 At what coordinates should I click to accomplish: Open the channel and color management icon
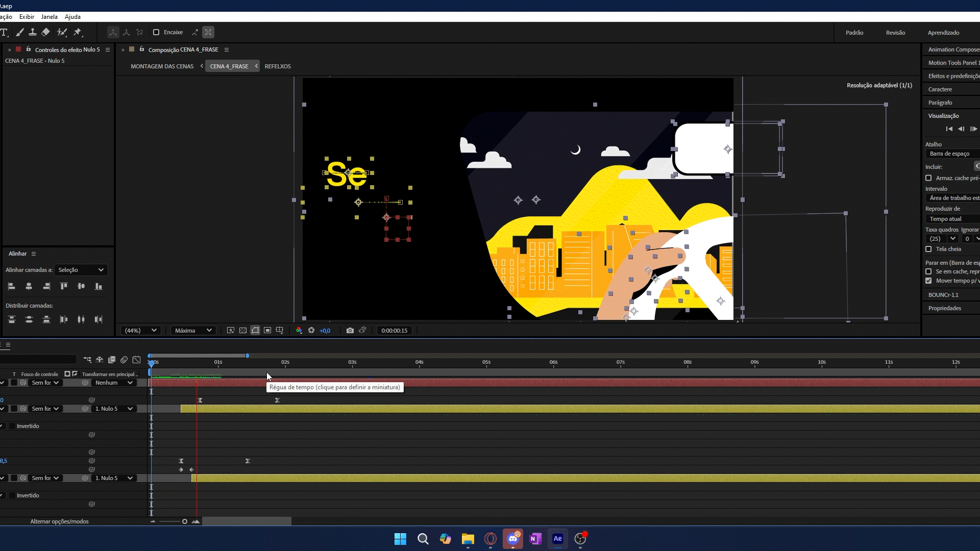tap(299, 331)
